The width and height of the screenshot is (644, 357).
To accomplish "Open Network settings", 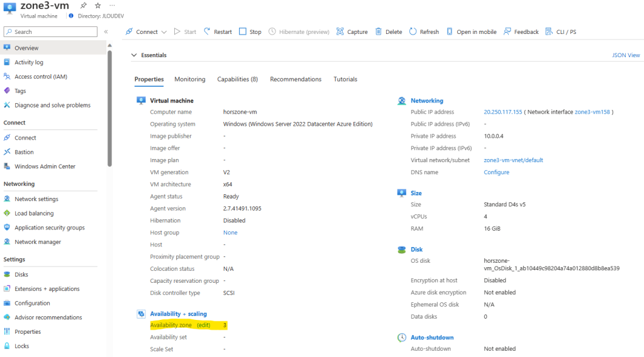I will point(36,199).
